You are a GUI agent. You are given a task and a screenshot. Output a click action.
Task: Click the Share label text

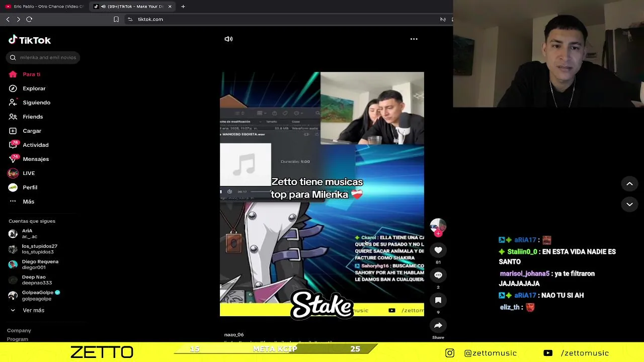pyautogui.click(x=438, y=337)
